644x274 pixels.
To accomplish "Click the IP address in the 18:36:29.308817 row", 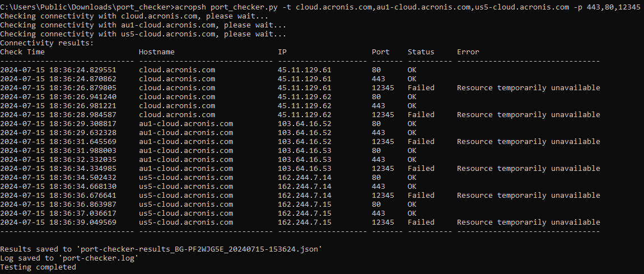I will click(305, 124).
